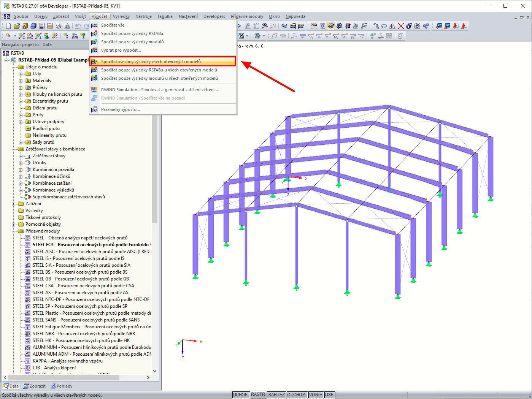Toggle the My bending moment diagram button
Screen dimensions: 532x399
[x=336, y=36]
